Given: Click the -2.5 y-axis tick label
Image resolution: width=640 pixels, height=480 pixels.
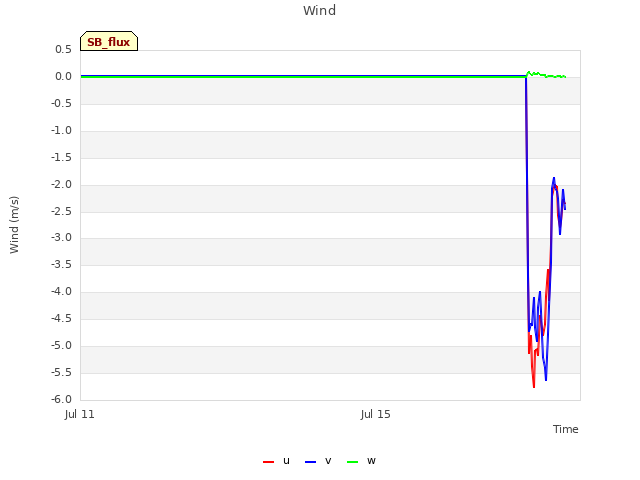Looking at the screenshot, I should (61, 211).
